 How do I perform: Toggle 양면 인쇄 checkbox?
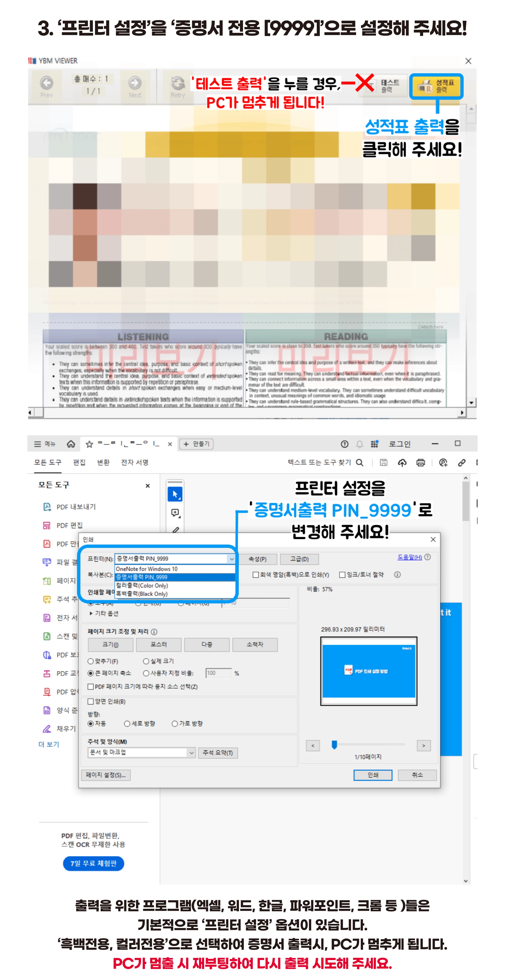90,701
